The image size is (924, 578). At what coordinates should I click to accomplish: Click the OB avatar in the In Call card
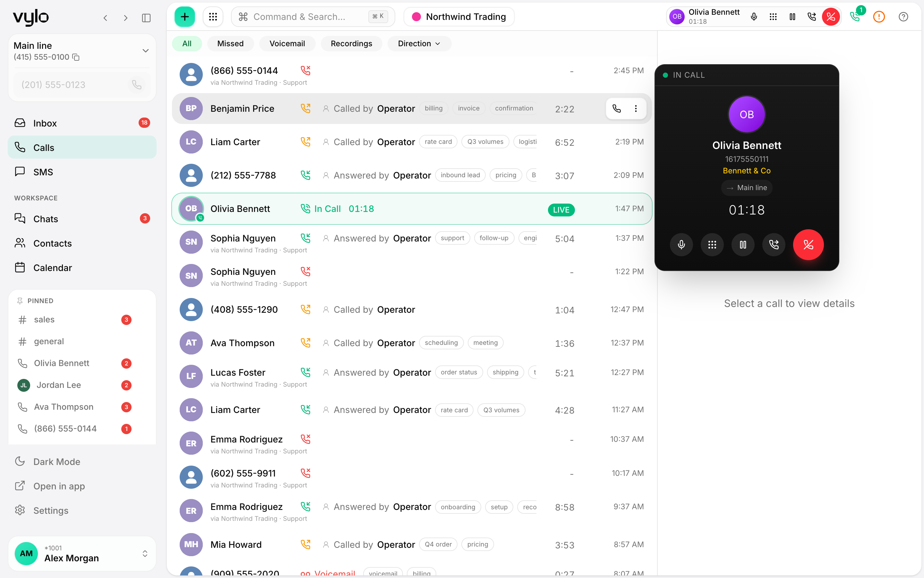click(747, 114)
